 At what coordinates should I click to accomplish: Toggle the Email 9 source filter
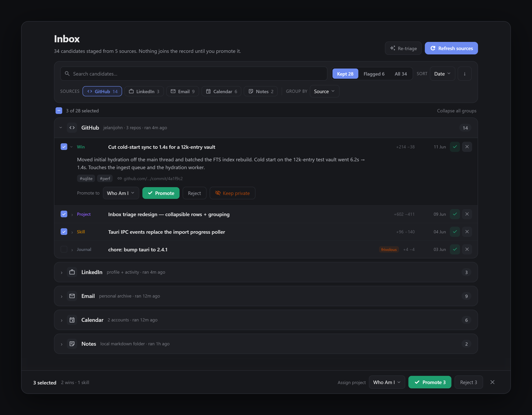(182, 91)
